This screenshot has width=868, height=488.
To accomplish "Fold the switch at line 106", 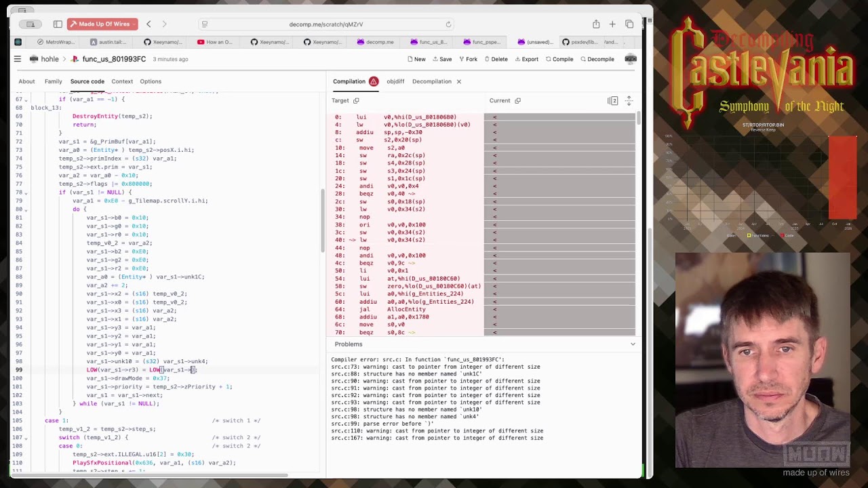I will coord(26,438).
